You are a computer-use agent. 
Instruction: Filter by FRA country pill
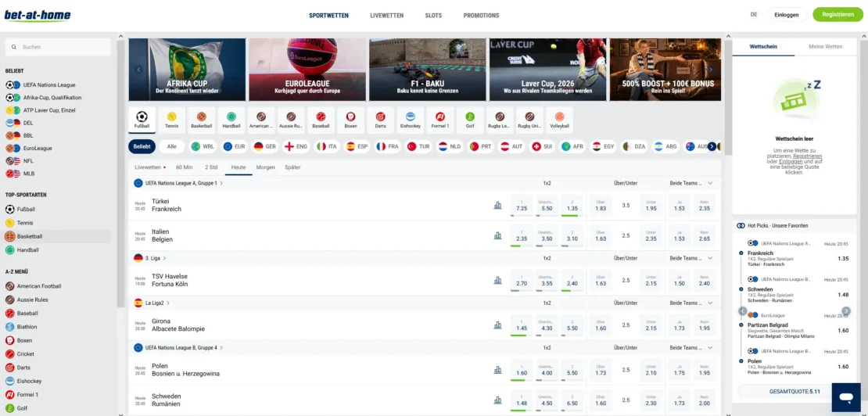[x=388, y=146]
